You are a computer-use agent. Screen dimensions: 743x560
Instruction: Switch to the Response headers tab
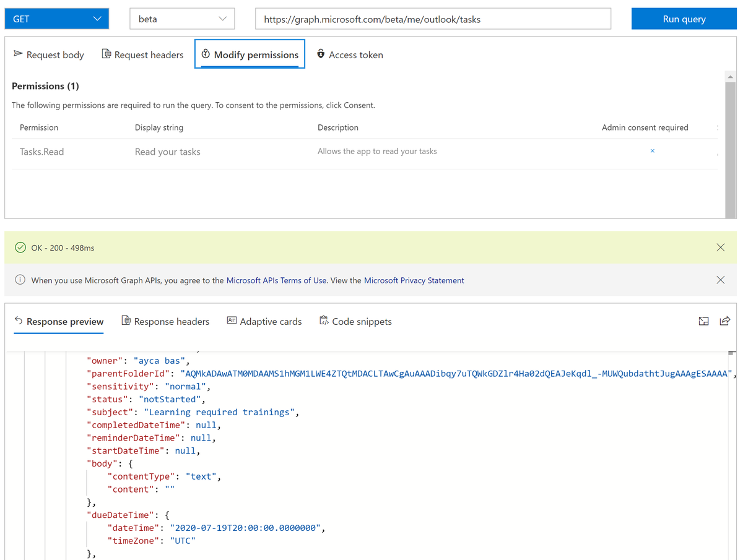(165, 321)
